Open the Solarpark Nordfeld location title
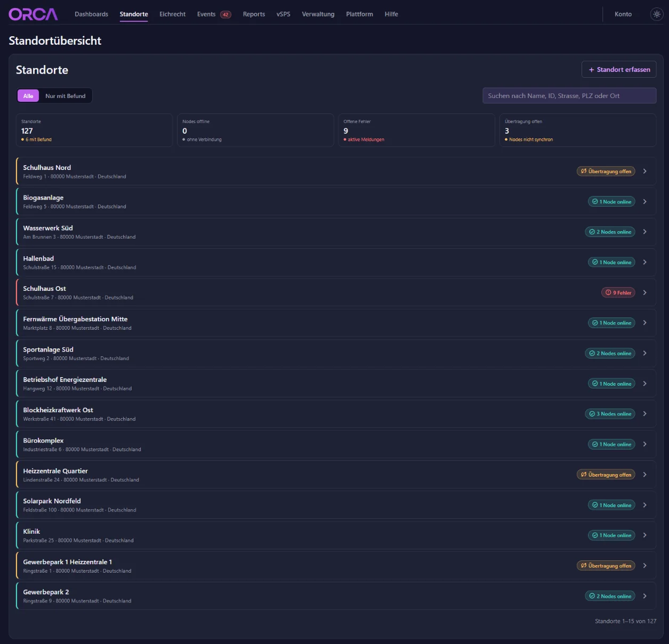 point(52,501)
